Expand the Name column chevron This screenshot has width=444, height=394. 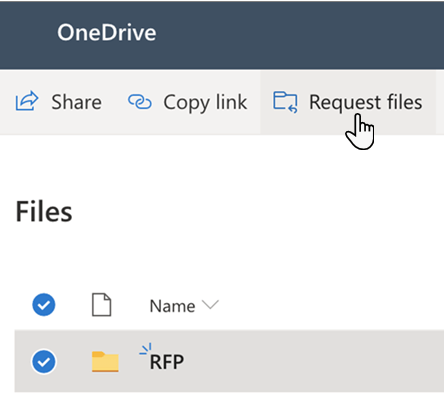[210, 304]
